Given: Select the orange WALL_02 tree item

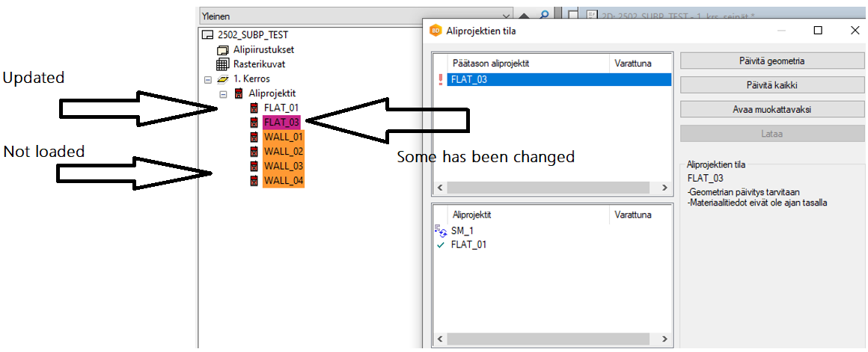Looking at the screenshot, I should click(284, 152).
